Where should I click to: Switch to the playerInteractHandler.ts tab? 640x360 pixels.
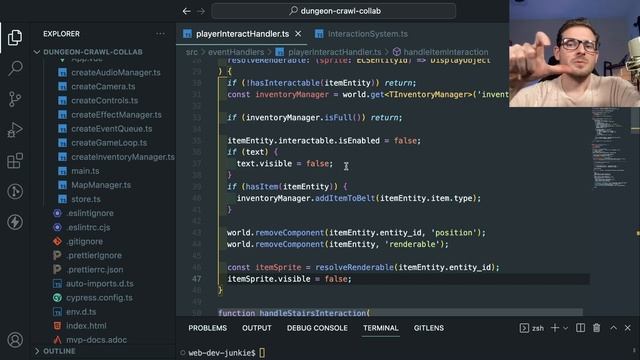(x=242, y=34)
